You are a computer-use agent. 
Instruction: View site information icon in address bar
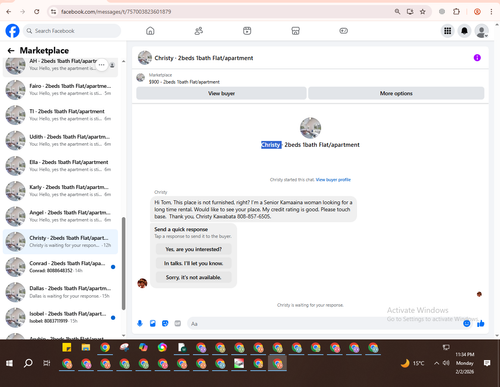tap(53, 12)
